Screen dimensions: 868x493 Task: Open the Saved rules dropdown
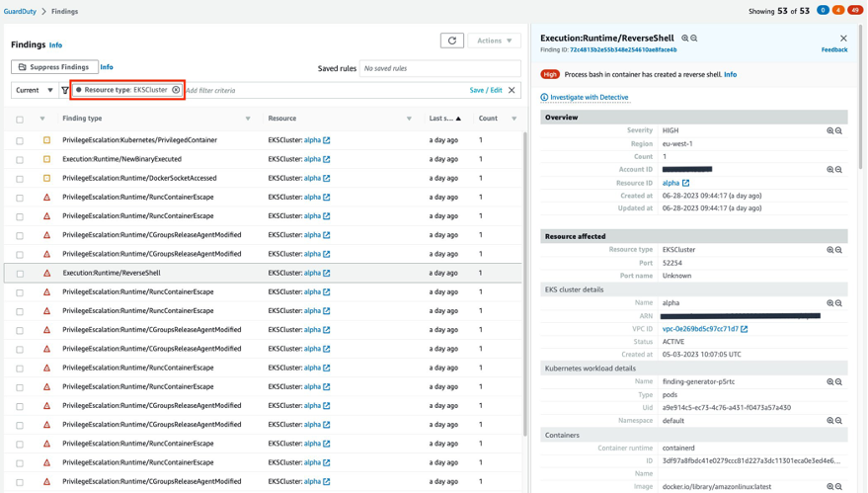point(440,68)
